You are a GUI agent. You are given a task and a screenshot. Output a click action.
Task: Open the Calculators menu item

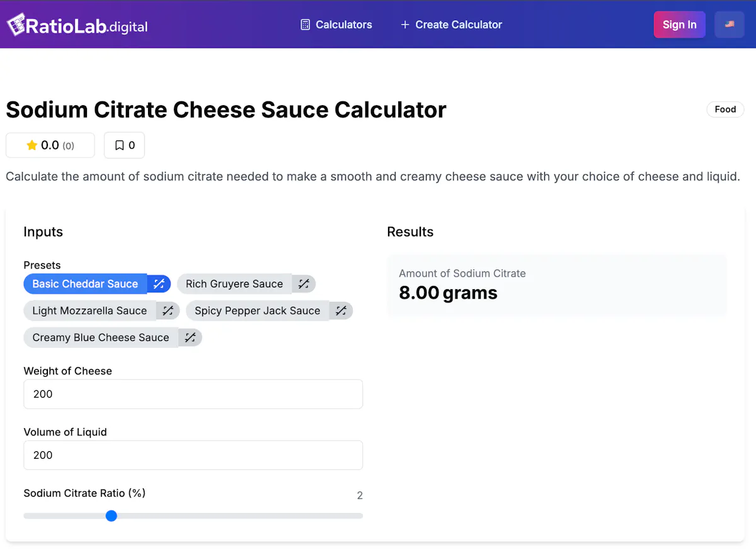336,25
